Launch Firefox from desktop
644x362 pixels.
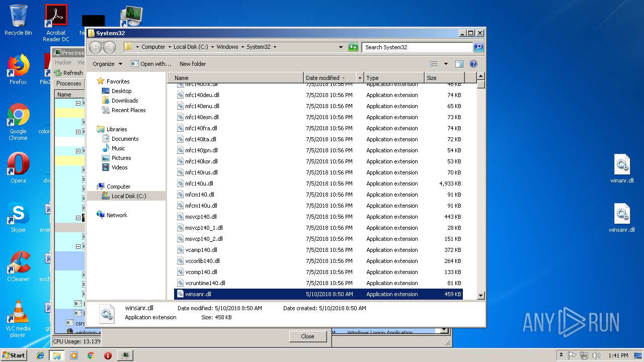point(18,69)
